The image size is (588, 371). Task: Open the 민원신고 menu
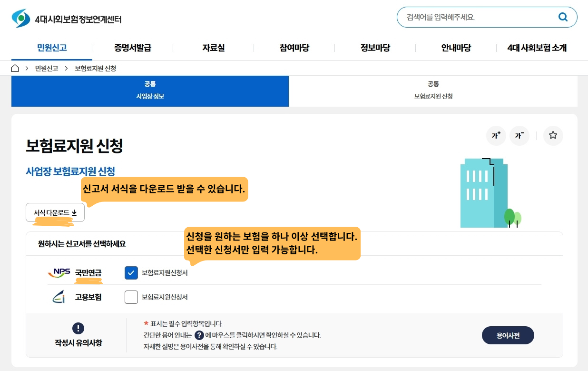[x=52, y=48]
